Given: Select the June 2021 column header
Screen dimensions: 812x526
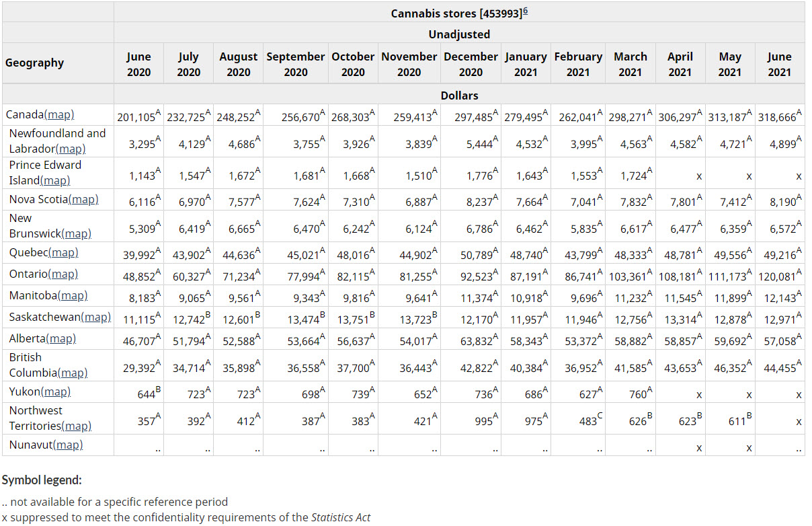Looking at the screenshot, I should (x=779, y=64).
